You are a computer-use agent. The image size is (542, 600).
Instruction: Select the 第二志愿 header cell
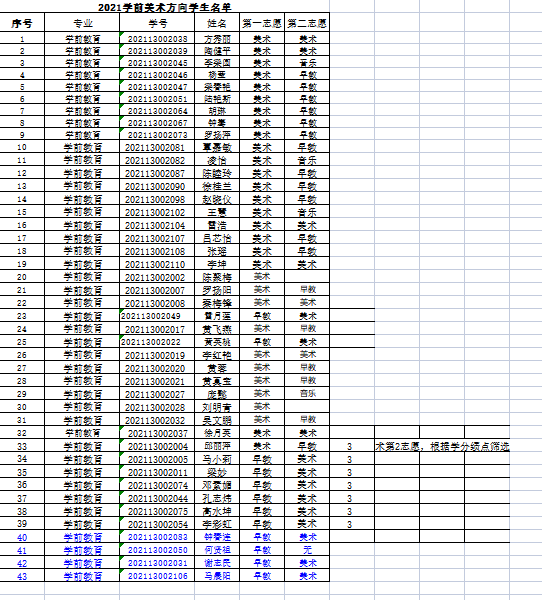[307, 24]
